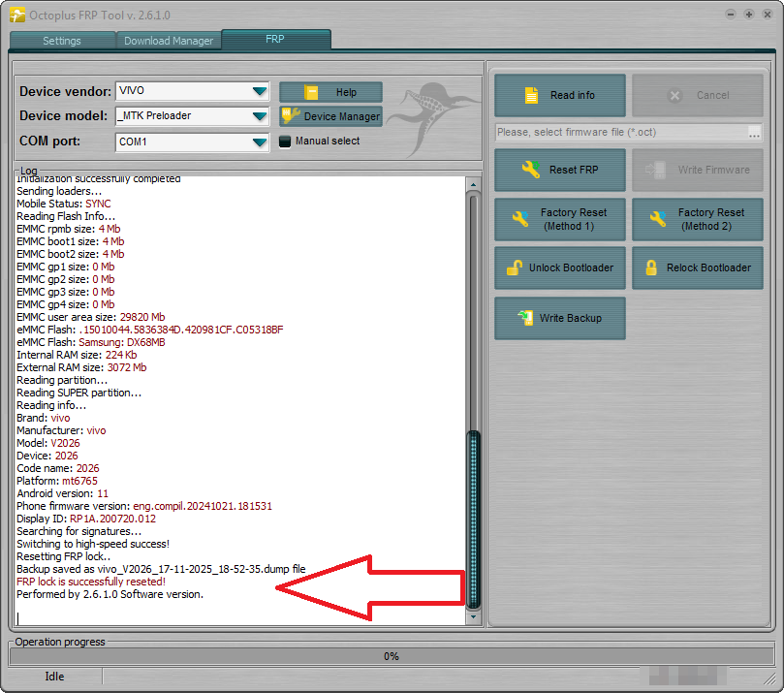Viewport: 784px width, 693px height.
Task: Click the Relock Bootloader padlock button
Action: tap(698, 268)
